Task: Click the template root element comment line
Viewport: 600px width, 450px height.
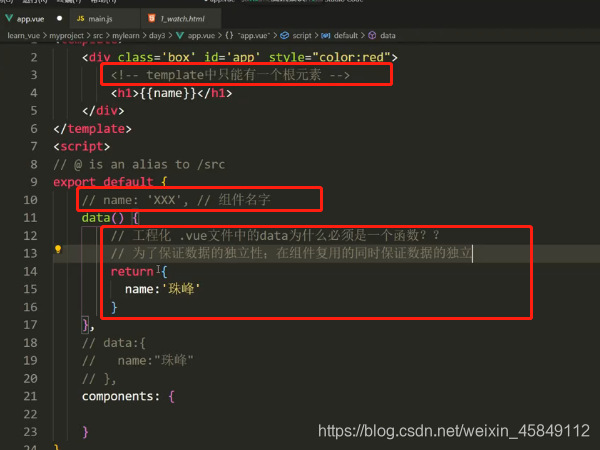Action: click(x=230, y=75)
